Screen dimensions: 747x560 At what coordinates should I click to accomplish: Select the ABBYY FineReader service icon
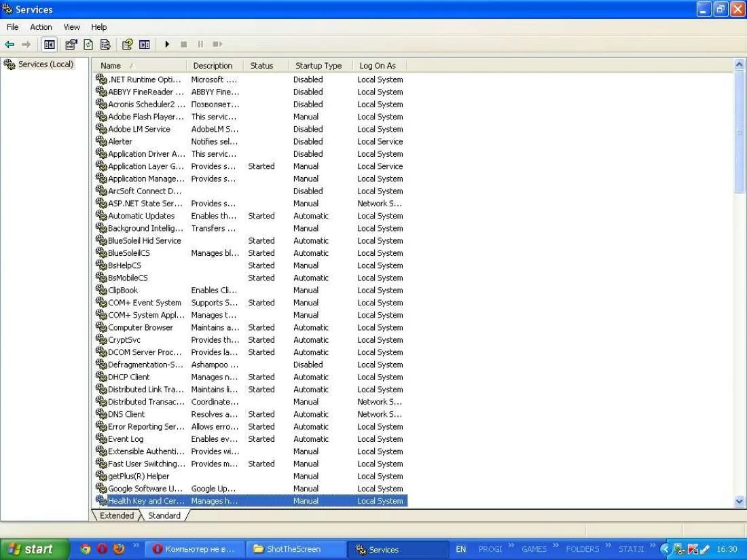tap(101, 92)
